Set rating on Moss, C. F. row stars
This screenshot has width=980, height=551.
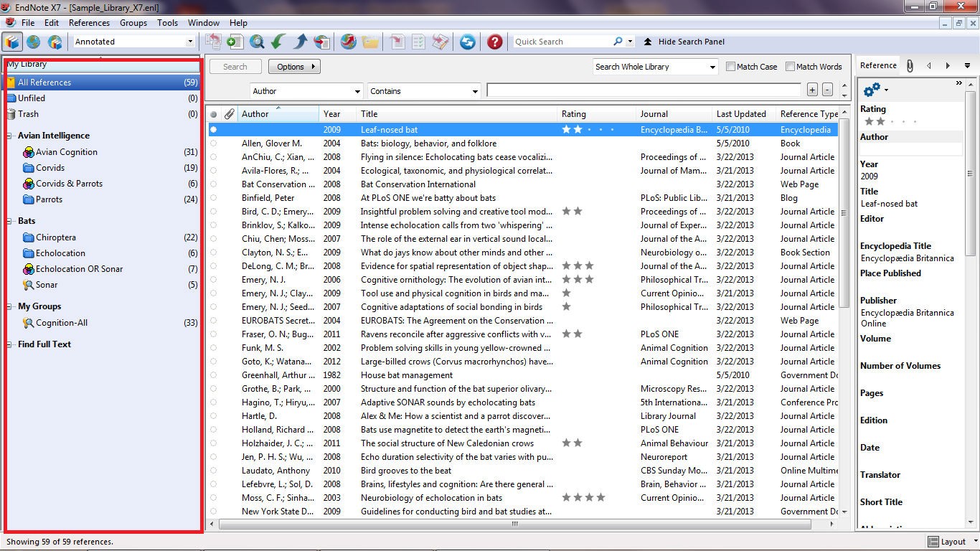point(584,498)
